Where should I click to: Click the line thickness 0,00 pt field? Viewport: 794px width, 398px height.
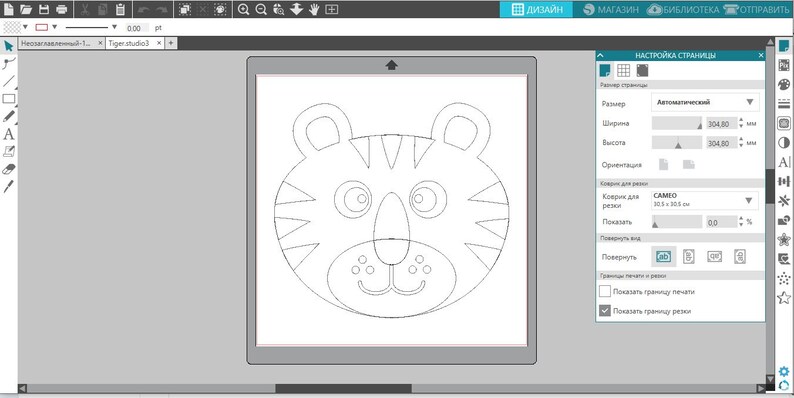pos(137,28)
